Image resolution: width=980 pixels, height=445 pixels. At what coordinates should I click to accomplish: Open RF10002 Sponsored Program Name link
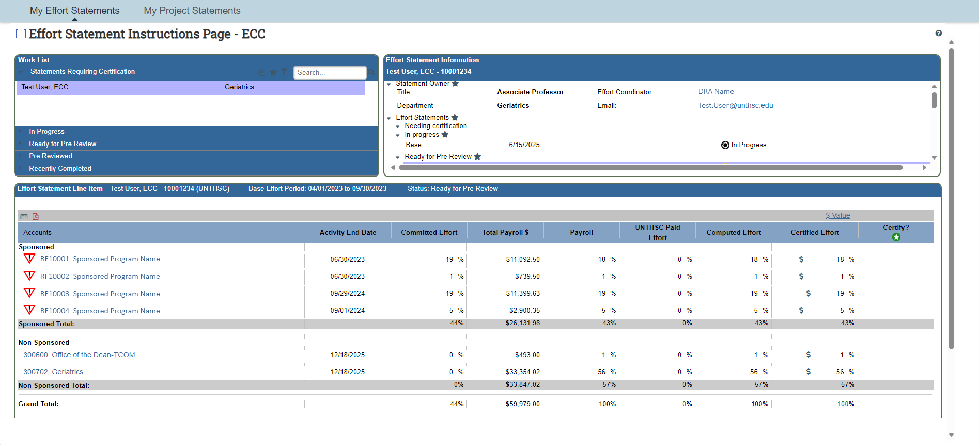point(100,277)
